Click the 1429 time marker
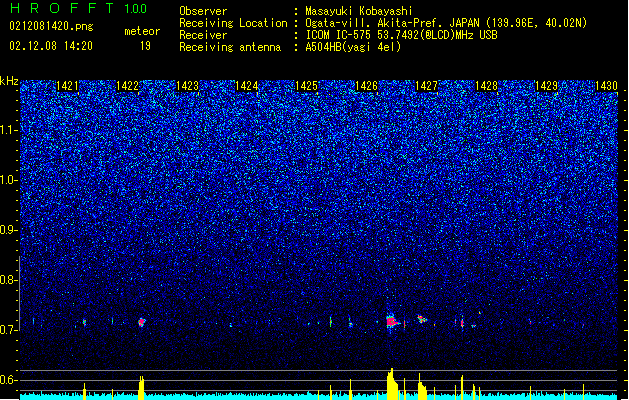This screenshot has height=400, width=629. coord(546,86)
